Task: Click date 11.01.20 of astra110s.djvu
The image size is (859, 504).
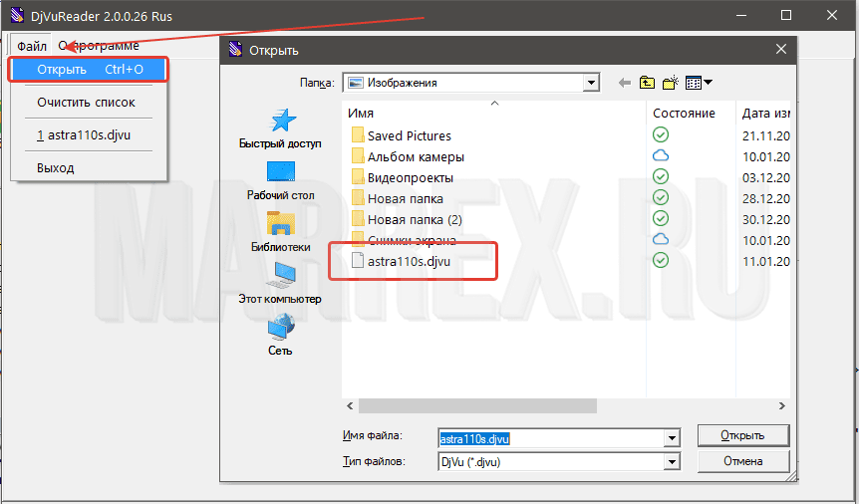Action: coord(766,261)
